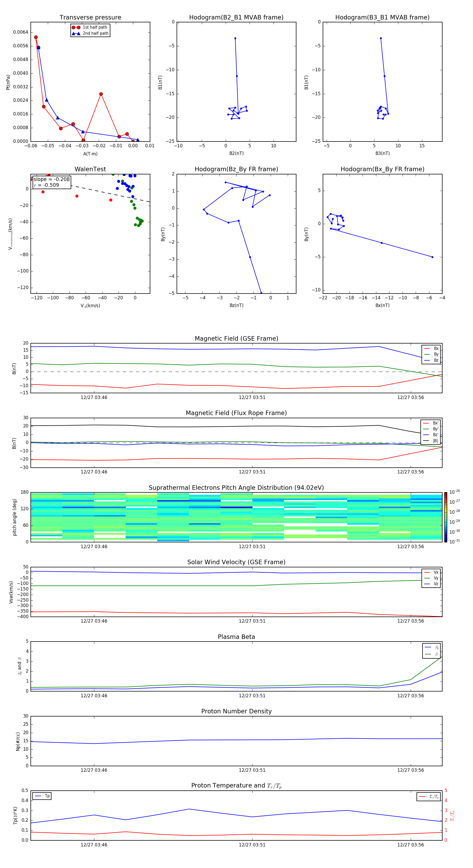Click '12/27 03:56' tick under Proton Temperature plot
This screenshot has height=868, width=473.
(x=410, y=845)
